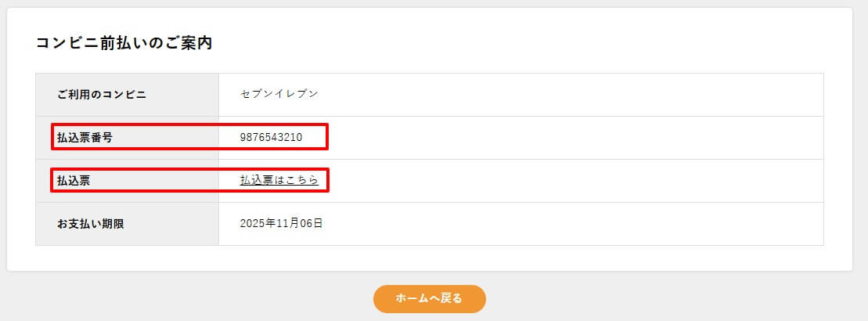Image resolution: width=868 pixels, height=321 pixels.
Task: Click the コンビニ前払いのご案内 heading
Action: pyautogui.click(x=124, y=43)
